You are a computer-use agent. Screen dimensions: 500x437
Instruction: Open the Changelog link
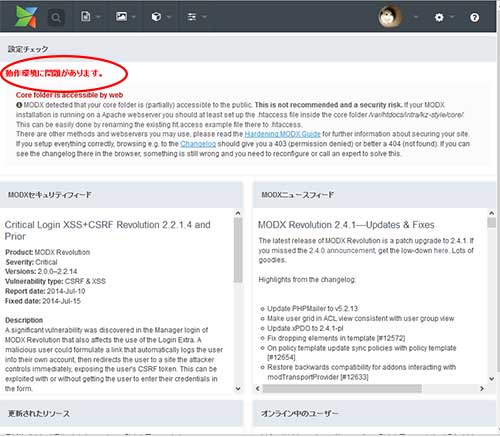click(x=198, y=144)
